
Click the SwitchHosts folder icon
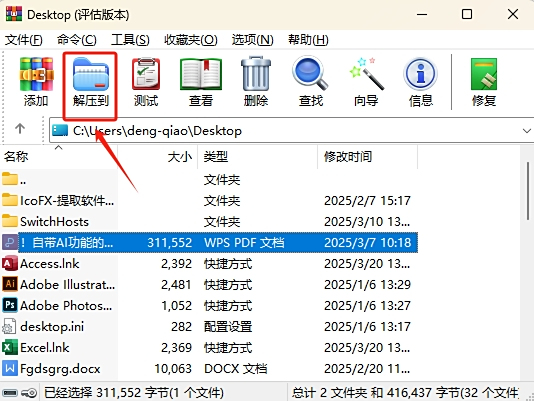[x=10, y=221]
